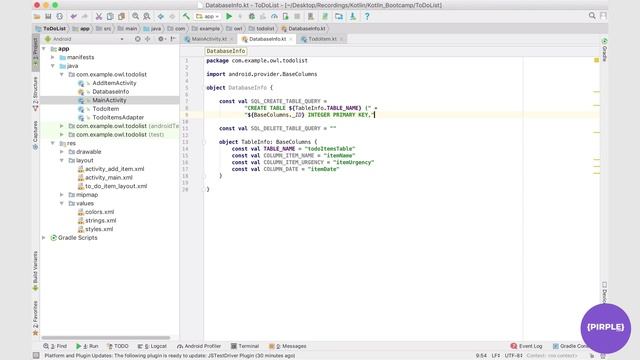Open file with the folder toolbar icon
This screenshot has width=640, height=360.
coord(37,16)
